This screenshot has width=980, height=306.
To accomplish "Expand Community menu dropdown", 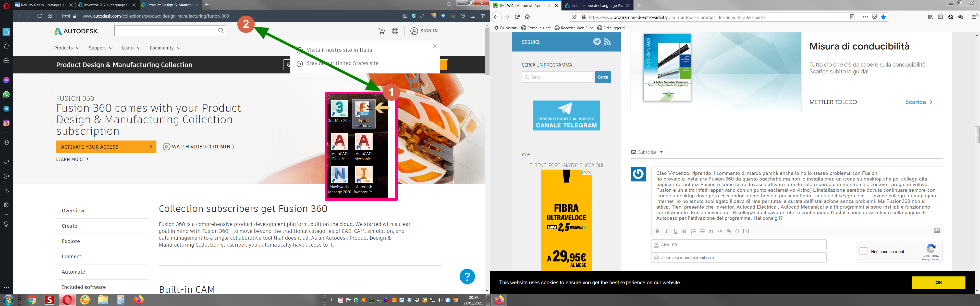I will click(x=165, y=48).
